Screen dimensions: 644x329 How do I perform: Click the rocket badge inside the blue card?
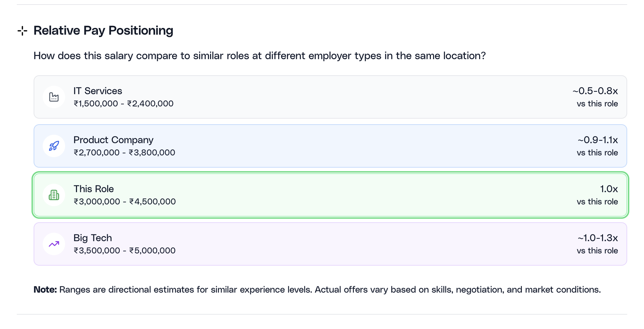[x=54, y=146]
